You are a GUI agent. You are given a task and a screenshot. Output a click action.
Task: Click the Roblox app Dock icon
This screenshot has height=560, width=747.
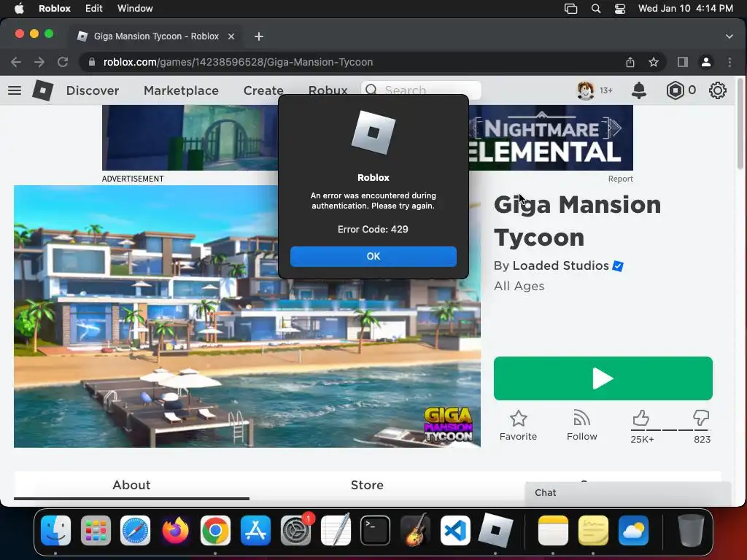click(x=495, y=530)
